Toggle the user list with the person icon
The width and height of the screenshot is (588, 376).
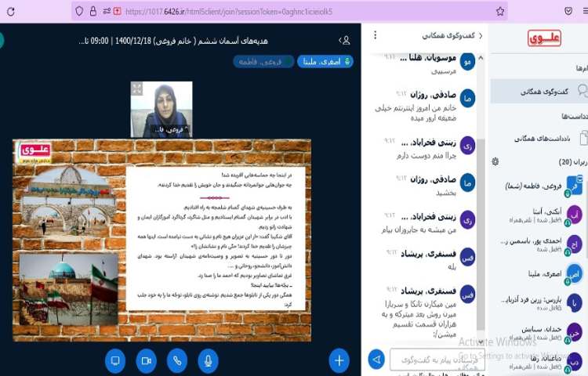tap(345, 41)
